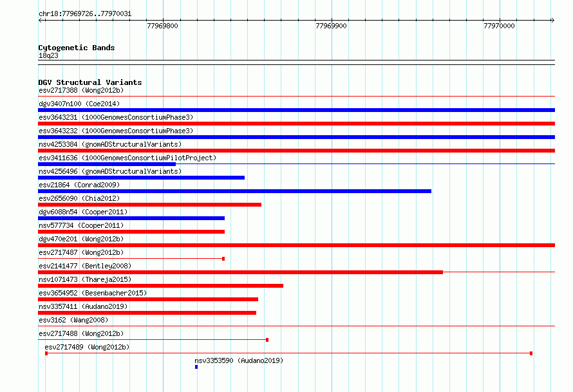Select the blue dgv3407n100 variant bar
This screenshot has height=392, width=573.
(296, 110)
